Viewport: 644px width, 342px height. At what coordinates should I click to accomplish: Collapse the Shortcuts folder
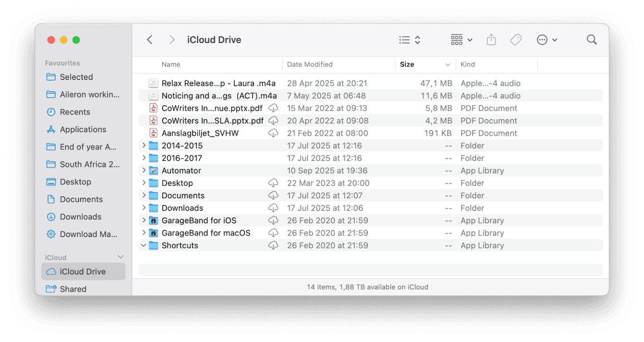coord(143,245)
